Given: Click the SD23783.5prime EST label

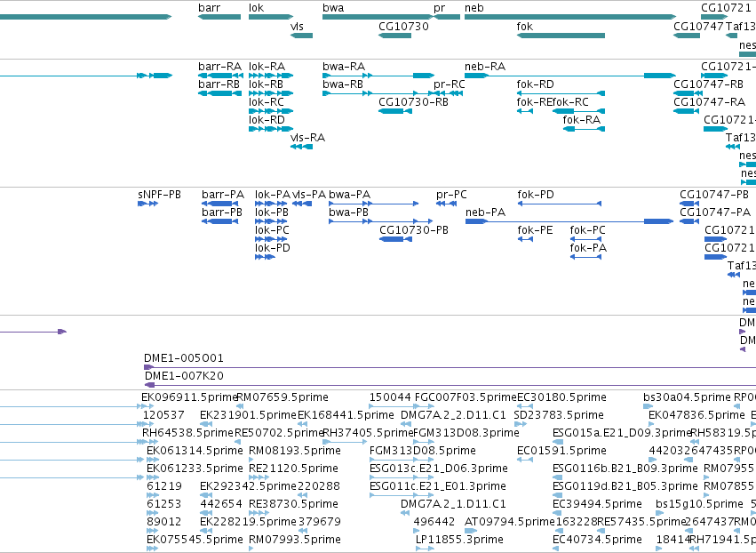Looking at the screenshot, I should click(x=559, y=415).
